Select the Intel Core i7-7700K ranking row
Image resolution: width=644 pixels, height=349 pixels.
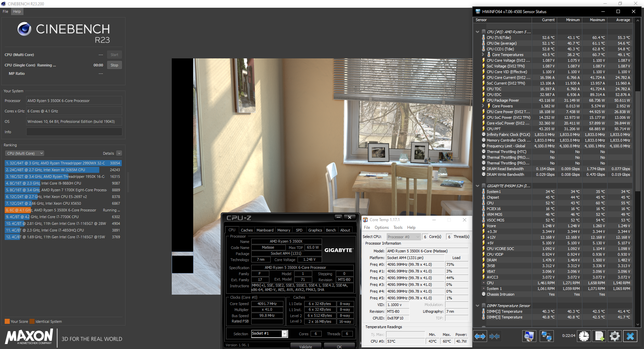63,217
